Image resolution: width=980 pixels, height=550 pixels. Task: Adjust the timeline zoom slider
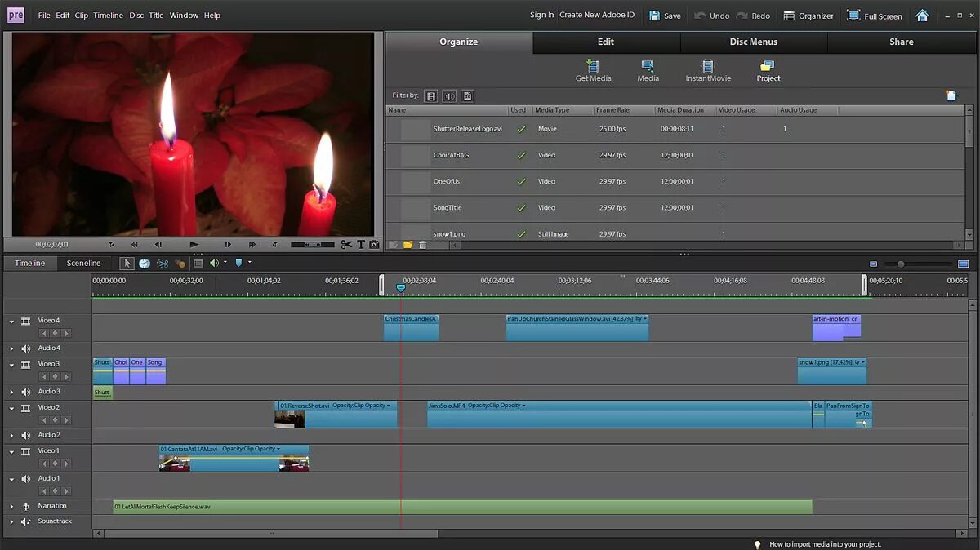coord(902,264)
